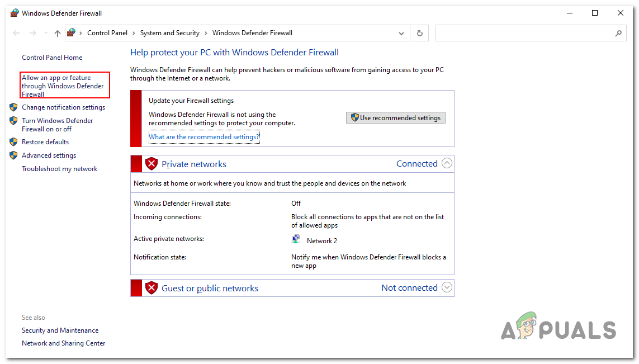The height and width of the screenshot is (364, 639).
Task: Click the shield icon beside Change notification settings
Action: point(13,107)
